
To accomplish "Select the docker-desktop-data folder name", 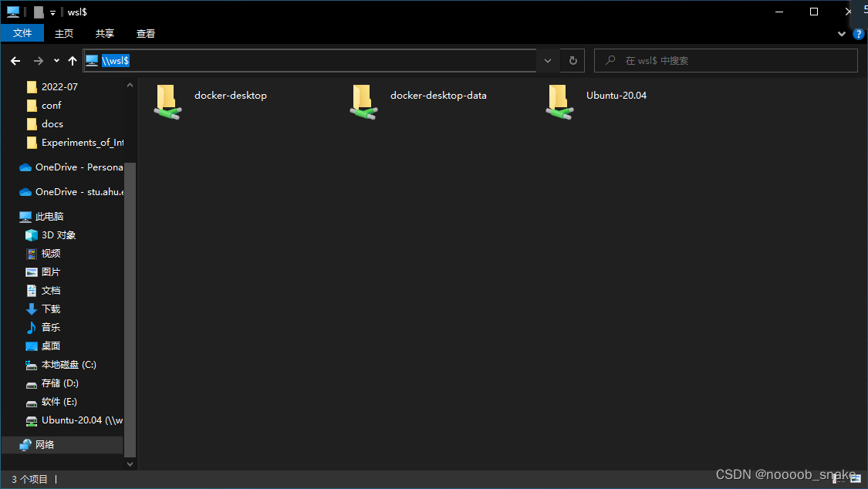I will coord(438,95).
